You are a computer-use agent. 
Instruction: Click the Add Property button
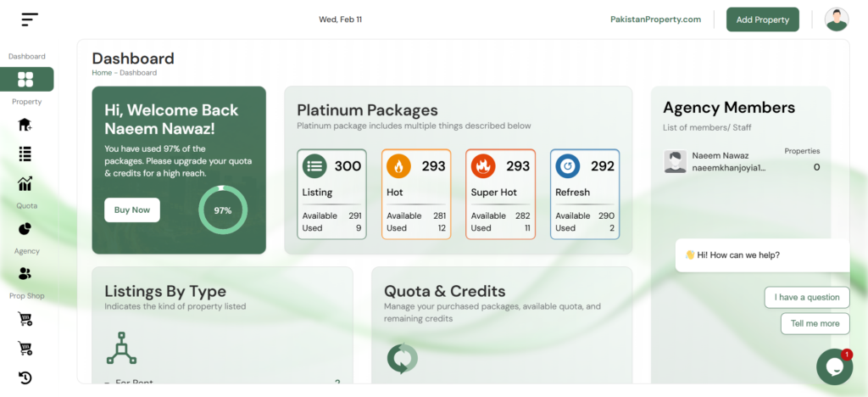click(762, 20)
